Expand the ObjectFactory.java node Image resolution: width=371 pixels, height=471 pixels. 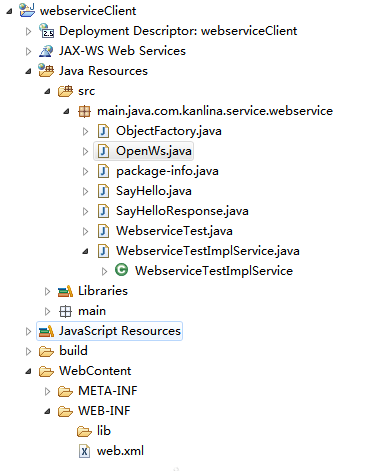(86, 131)
